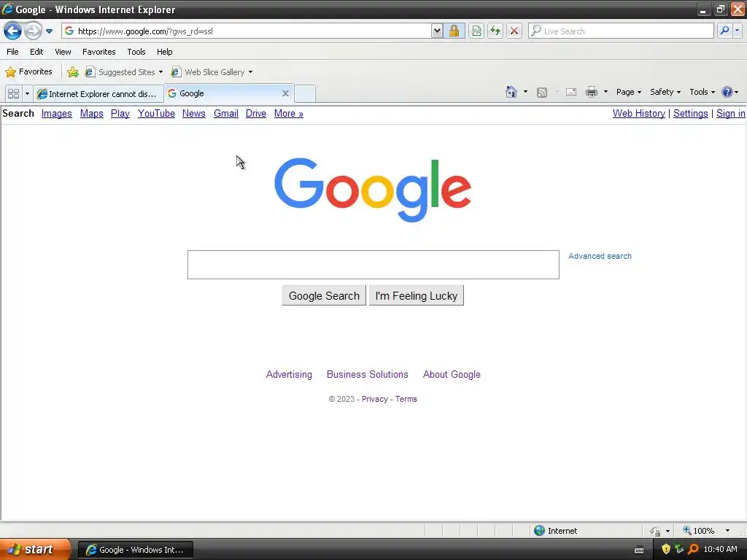Go back with the Back arrow button
747x560 pixels.
(13, 31)
